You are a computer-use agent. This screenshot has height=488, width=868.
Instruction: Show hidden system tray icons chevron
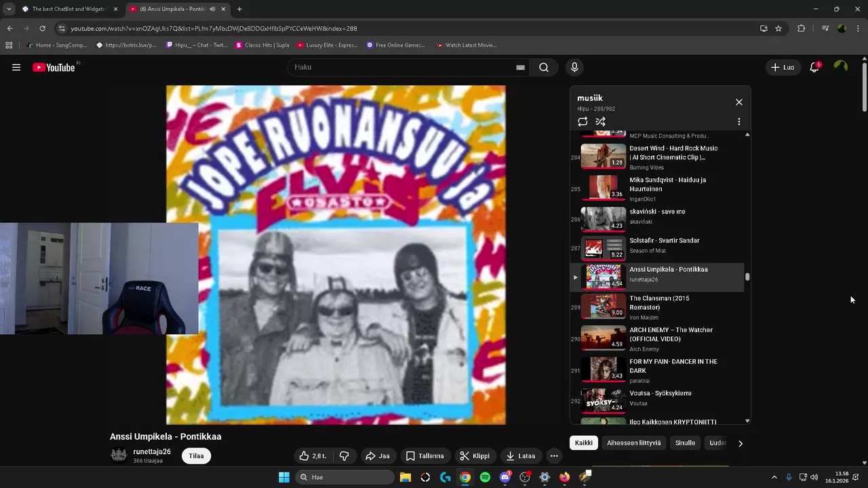[774, 477]
